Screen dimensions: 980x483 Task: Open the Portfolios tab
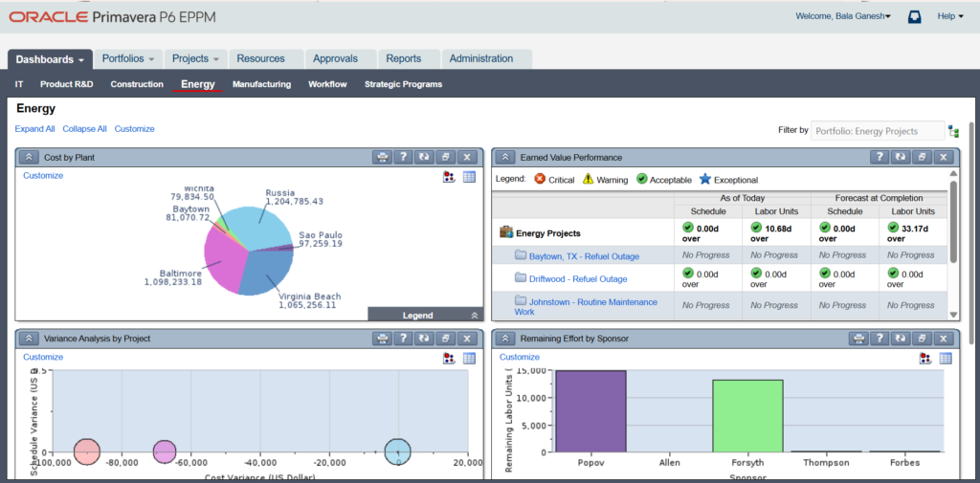(128, 58)
